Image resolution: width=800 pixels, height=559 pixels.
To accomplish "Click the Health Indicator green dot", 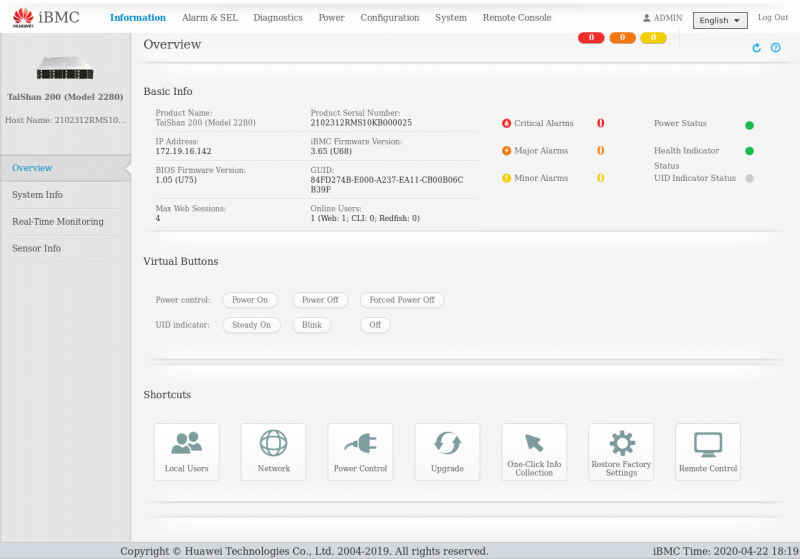I will (749, 150).
